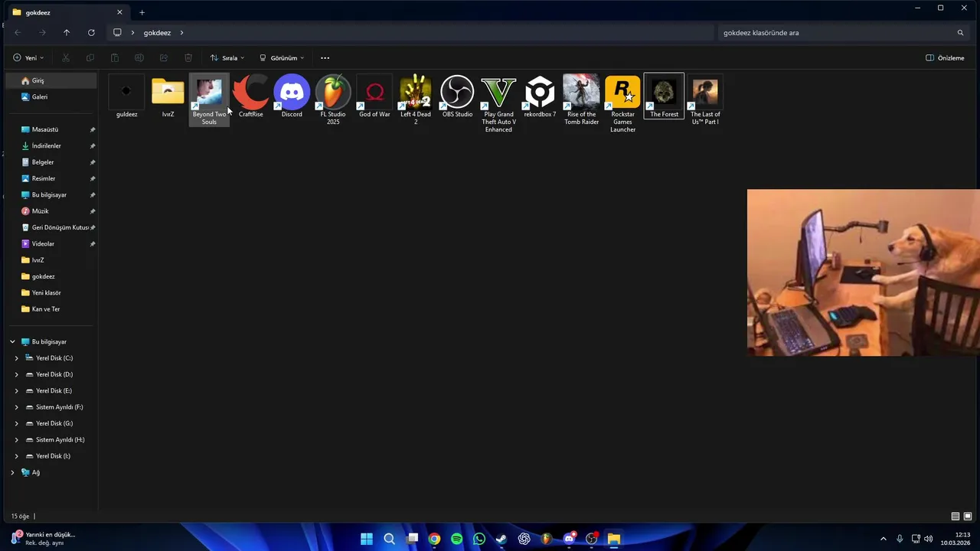Open the İndirilenler quick access folder
980x551 pixels.
51,145
